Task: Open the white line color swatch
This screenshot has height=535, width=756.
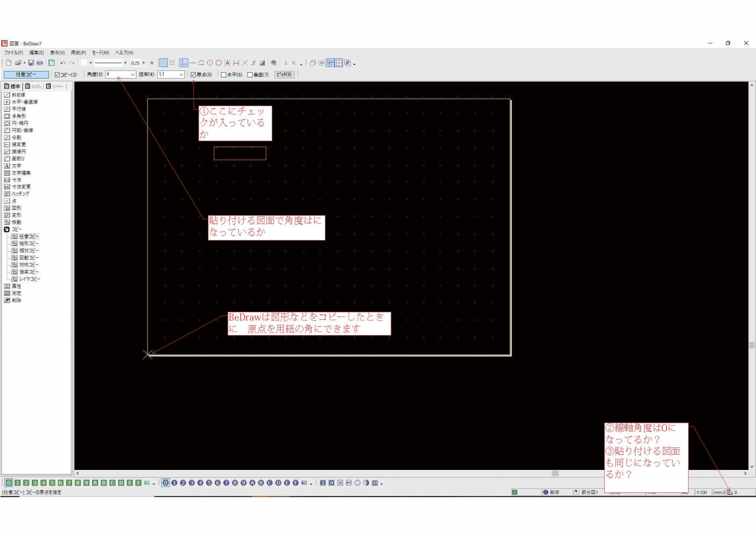Action: (84, 63)
